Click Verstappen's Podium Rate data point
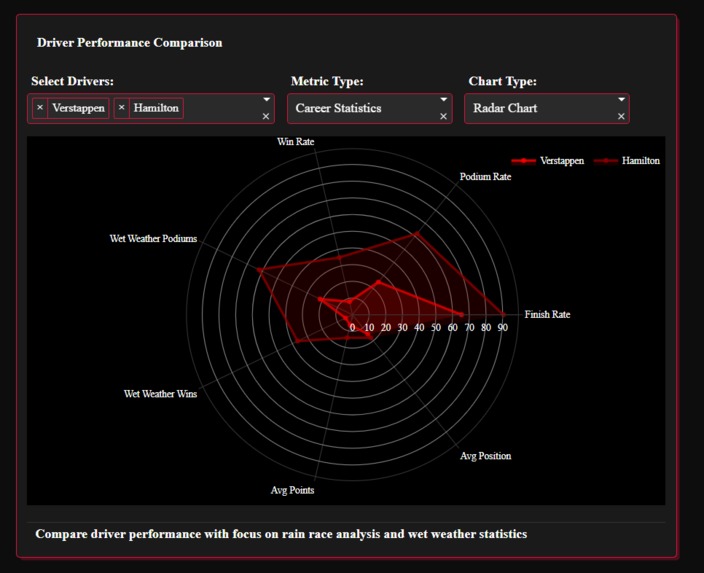The image size is (704, 573). coord(378,282)
